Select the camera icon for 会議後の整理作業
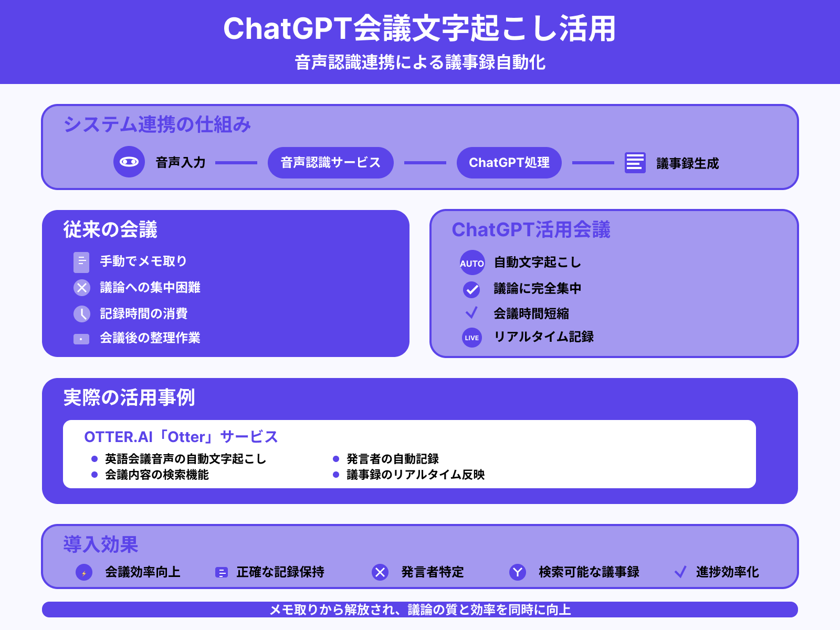The width and height of the screenshot is (840, 630). (x=81, y=339)
